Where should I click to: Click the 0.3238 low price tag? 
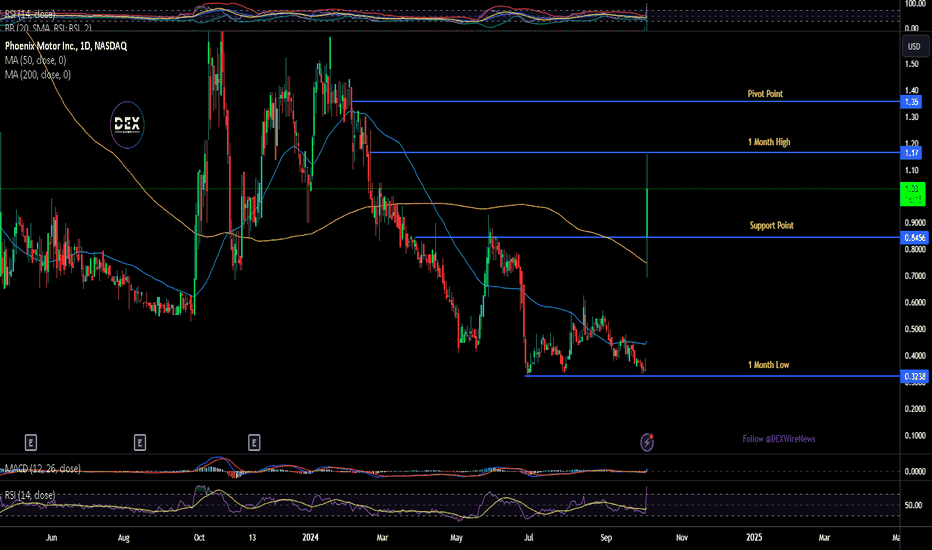(914, 376)
